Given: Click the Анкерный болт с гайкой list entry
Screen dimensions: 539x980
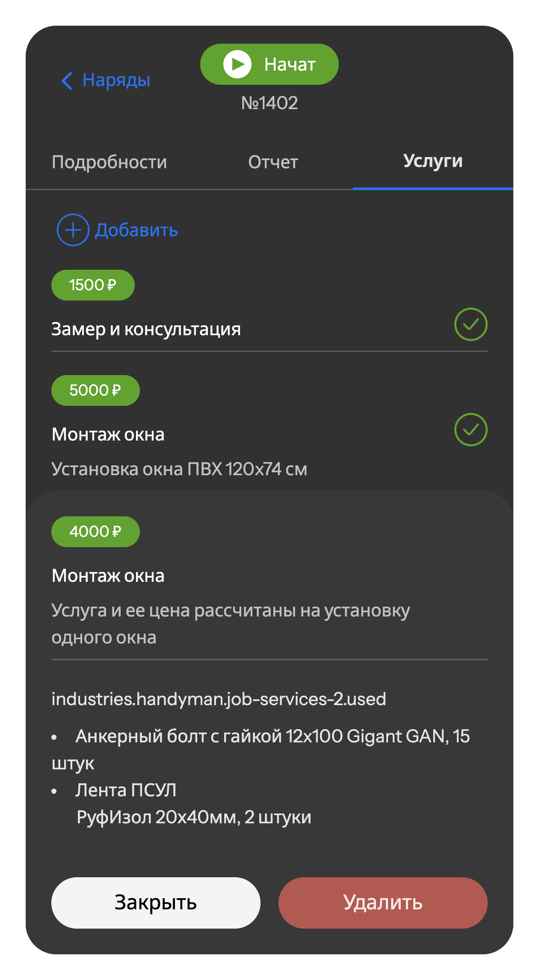Looking at the screenshot, I should point(261,750).
